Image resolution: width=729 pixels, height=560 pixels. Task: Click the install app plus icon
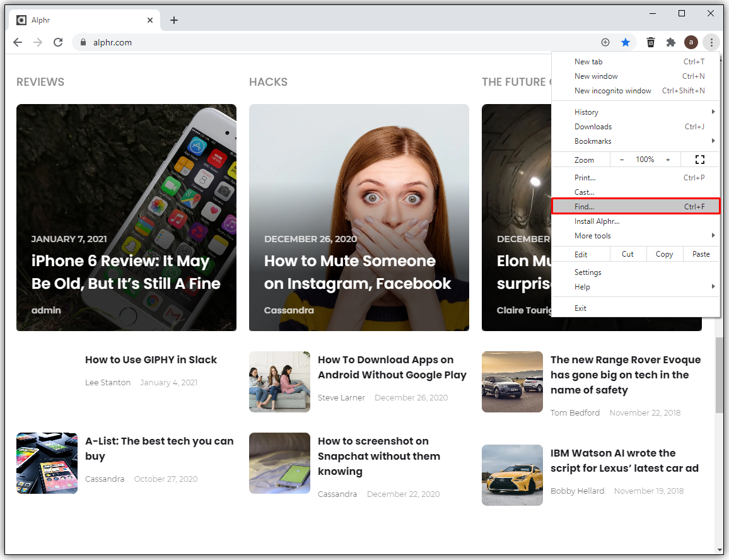(605, 42)
